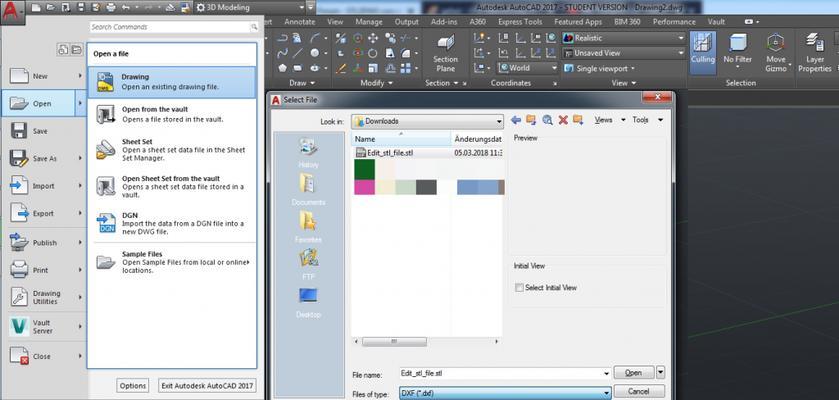Enable the Select Initial View checkbox

click(x=518, y=288)
